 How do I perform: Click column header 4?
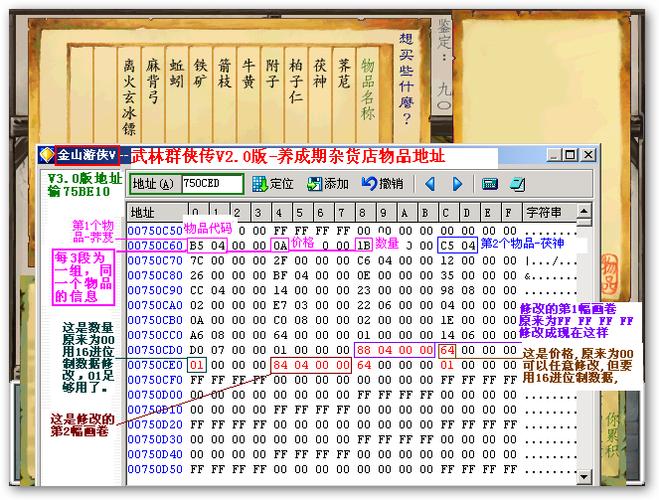click(280, 213)
